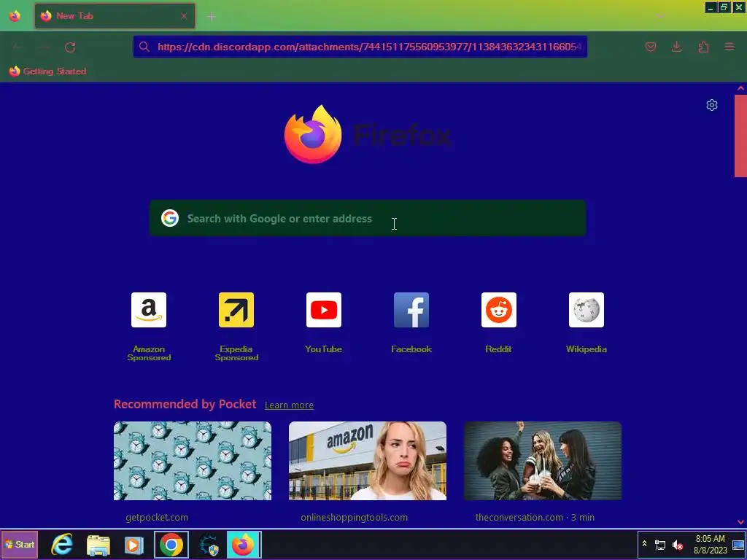Click the Recommended by Pocket heading
747x560 pixels.
tap(185, 404)
